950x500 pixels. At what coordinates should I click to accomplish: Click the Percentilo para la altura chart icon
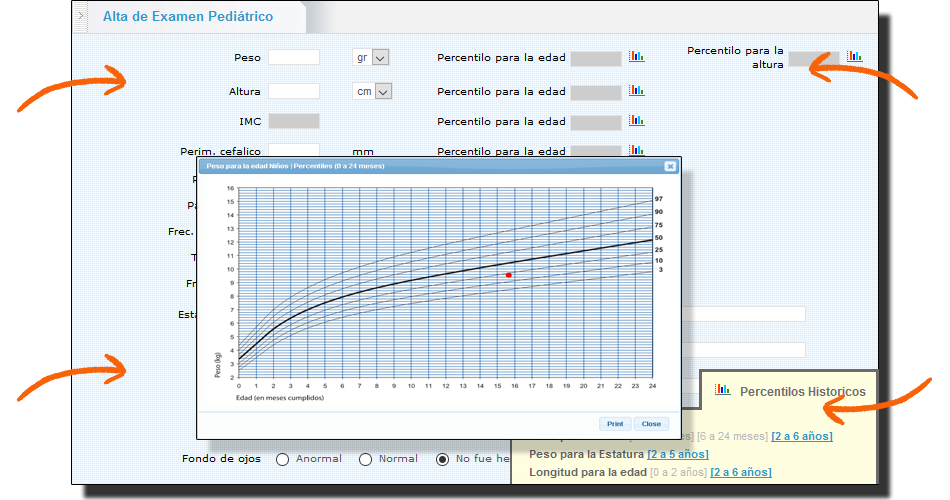854,56
